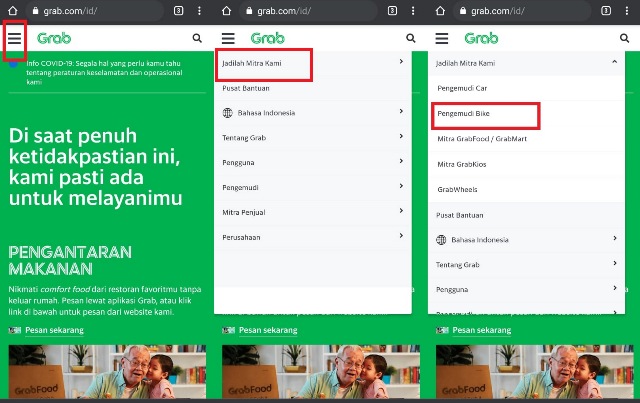This screenshot has height=403, width=640.
Task: Select Mitra GrabFood / GrabMart entry
Action: [482, 139]
